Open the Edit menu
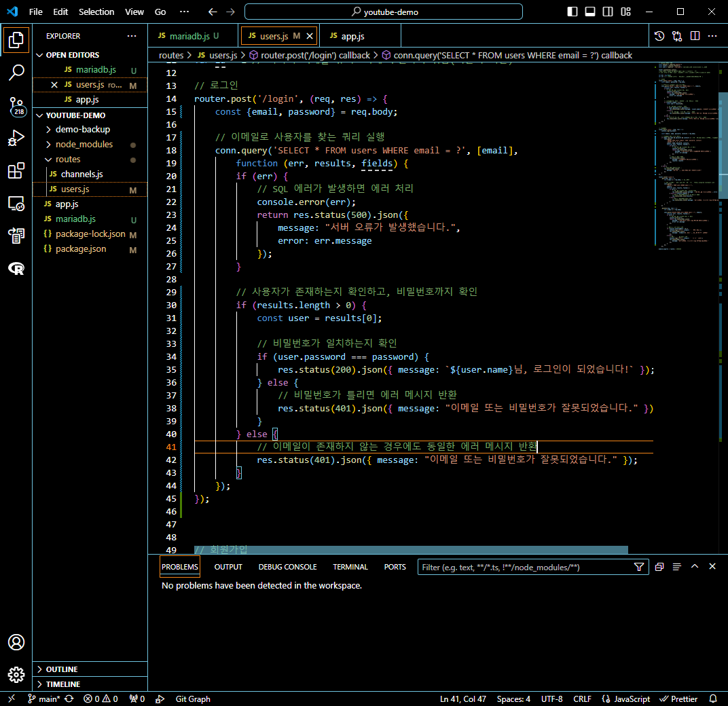This screenshot has width=728, height=706. click(x=60, y=12)
